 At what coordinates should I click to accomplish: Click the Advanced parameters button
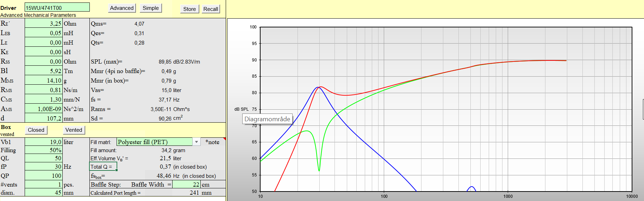point(121,8)
